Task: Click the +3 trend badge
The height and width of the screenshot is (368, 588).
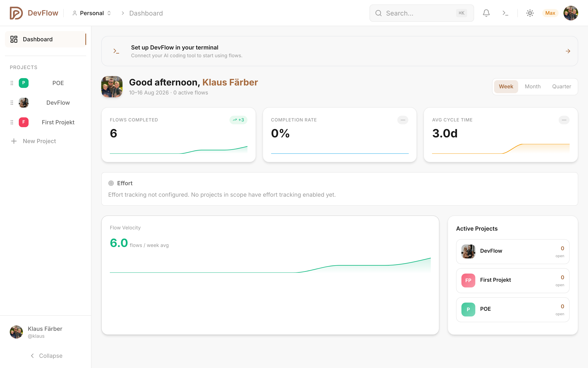Action: point(238,120)
